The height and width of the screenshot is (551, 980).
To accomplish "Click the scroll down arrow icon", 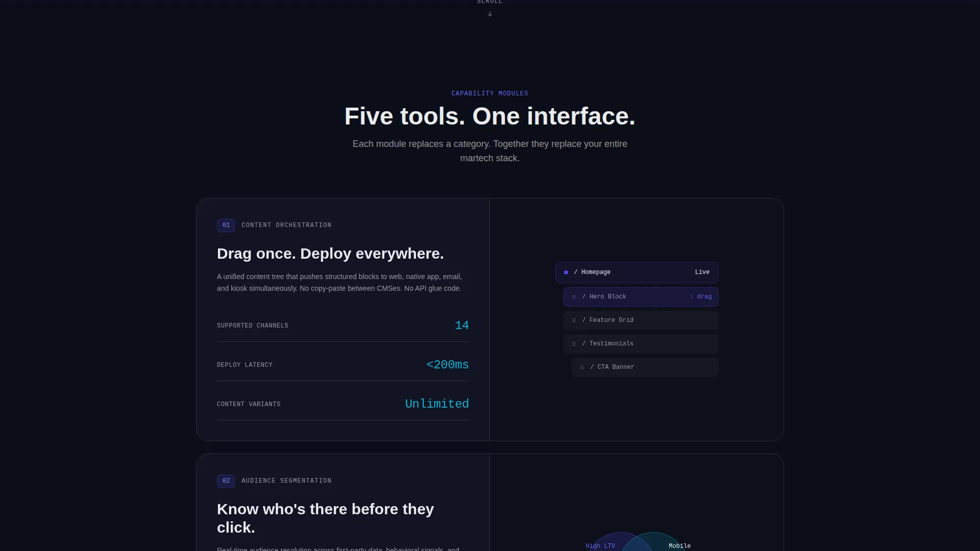I will click(490, 14).
